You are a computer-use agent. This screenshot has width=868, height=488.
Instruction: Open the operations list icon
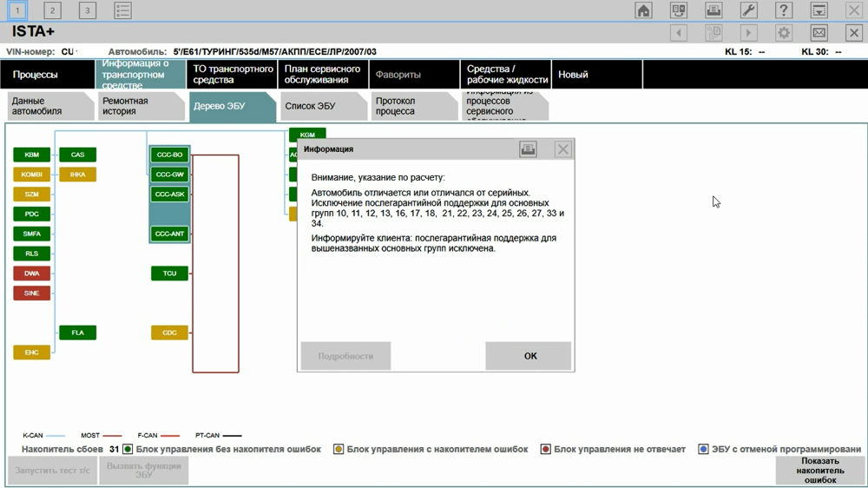(122, 10)
